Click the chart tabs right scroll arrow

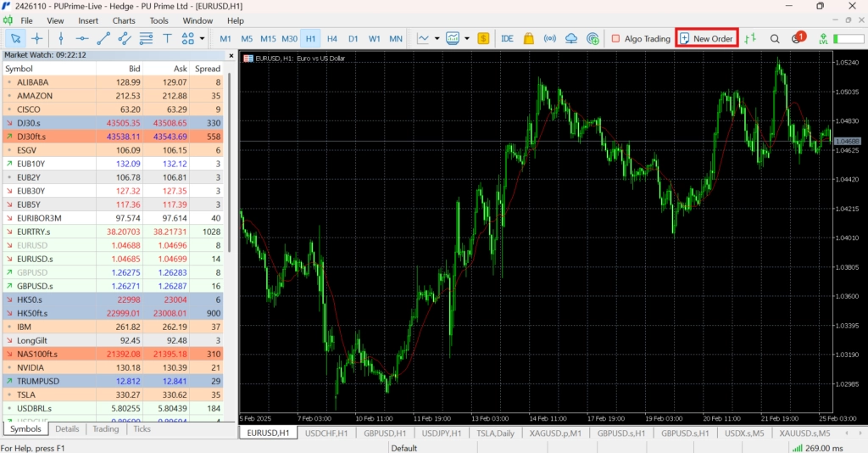click(860, 433)
